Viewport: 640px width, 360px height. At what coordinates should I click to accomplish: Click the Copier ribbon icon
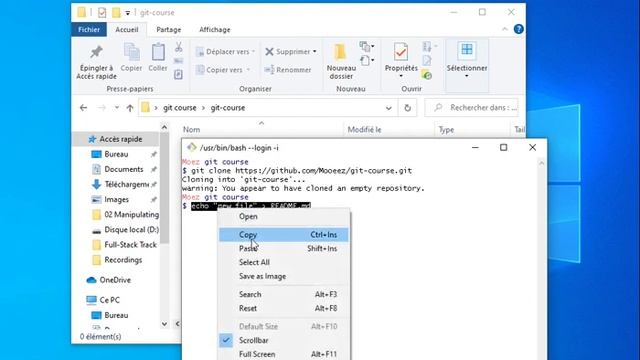click(131, 53)
